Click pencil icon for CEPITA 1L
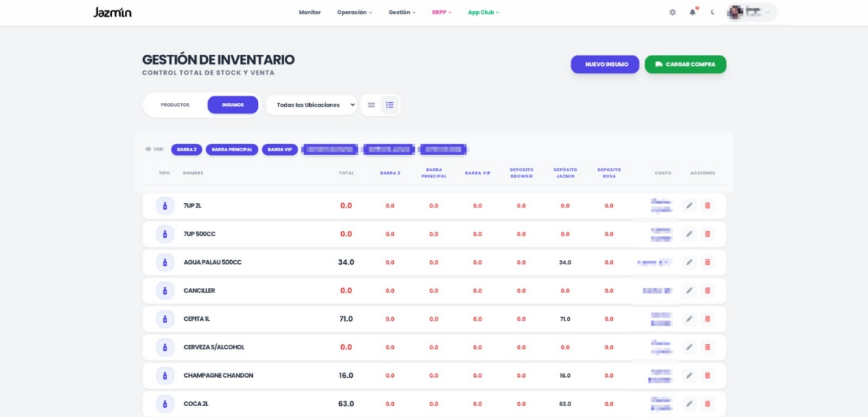Screen dimensions: 868x417 tap(689, 319)
